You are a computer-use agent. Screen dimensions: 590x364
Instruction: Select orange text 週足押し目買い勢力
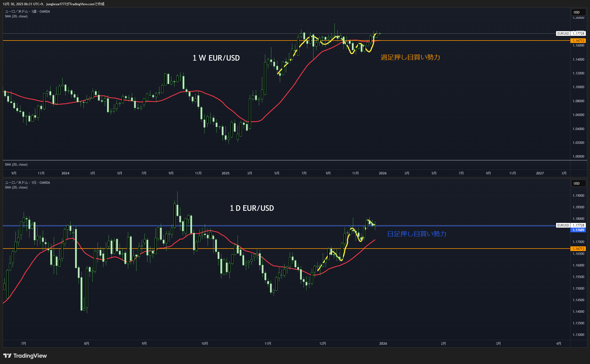pos(410,57)
